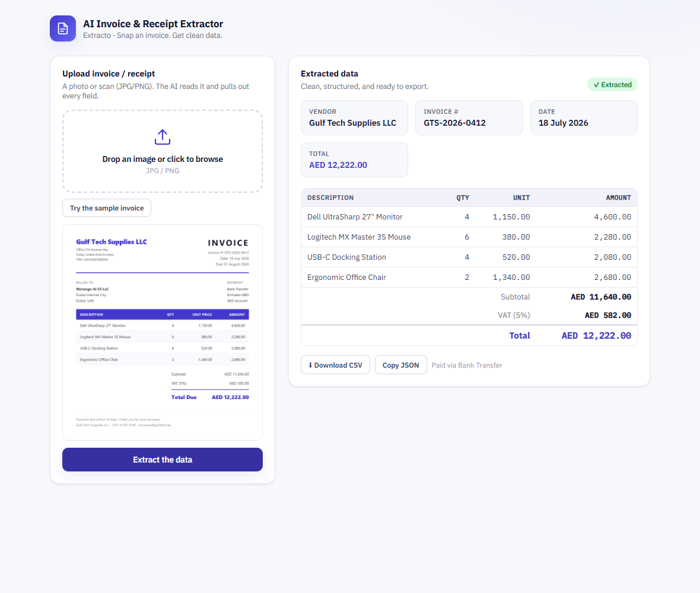The image size is (700, 593).
Task: Select the Ergonomic Office Chair row
Action: [469, 277]
